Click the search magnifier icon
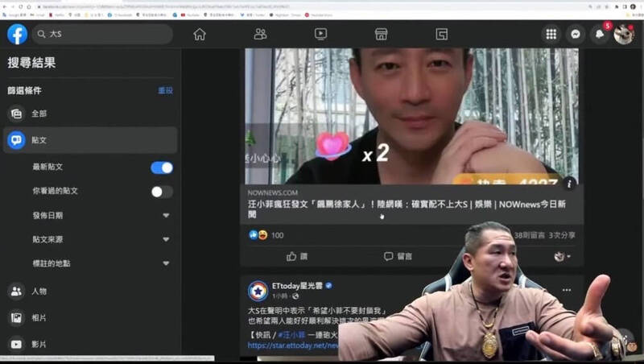644x364 pixels. click(x=42, y=34)
